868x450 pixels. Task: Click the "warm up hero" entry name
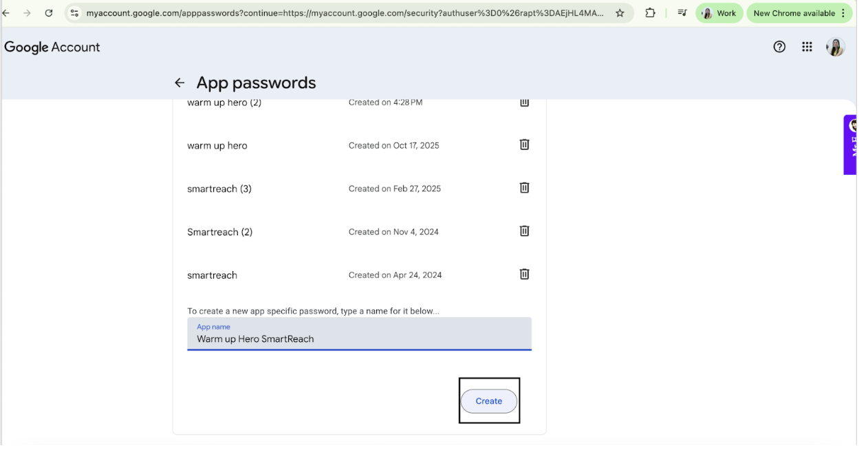[x=217, y=146]
